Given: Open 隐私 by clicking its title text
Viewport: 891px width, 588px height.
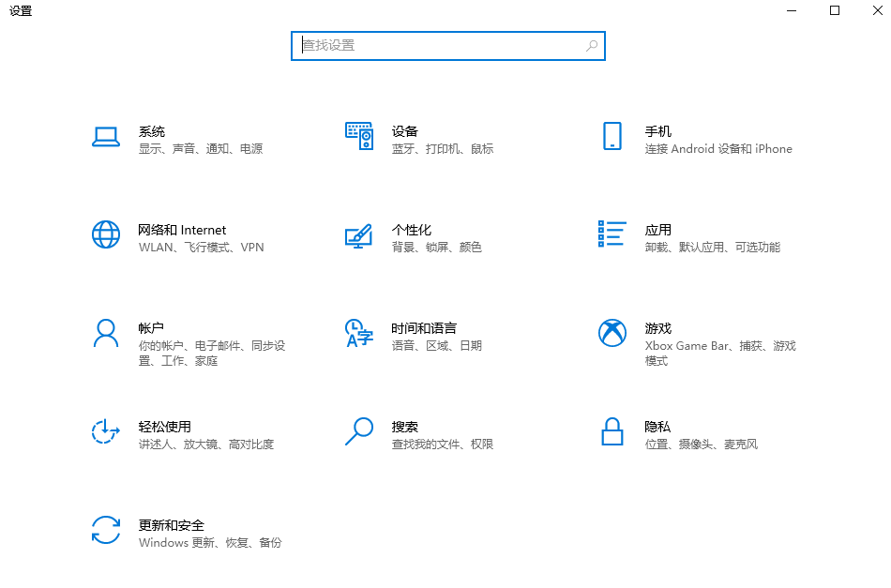Looking at the screenshot, I should click(x=658, y=426).
